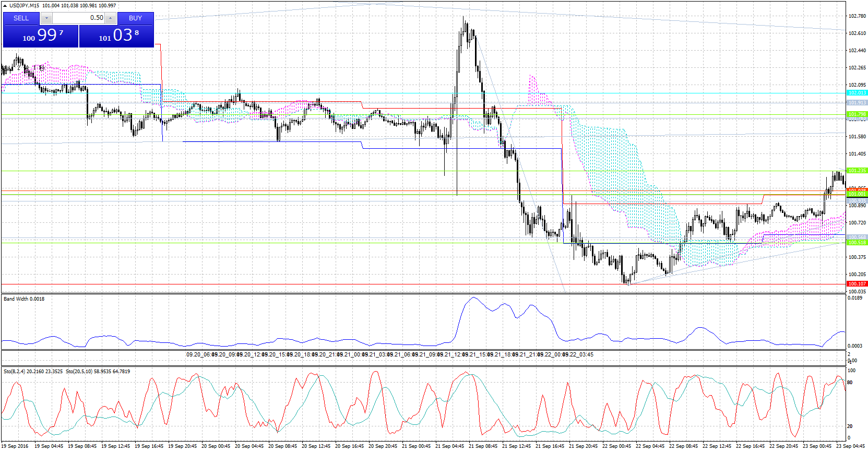The width and height of the screenshot is (868, 452).
Task: Click the 0.0189 Band Width scale value
Action: [855, 298]
